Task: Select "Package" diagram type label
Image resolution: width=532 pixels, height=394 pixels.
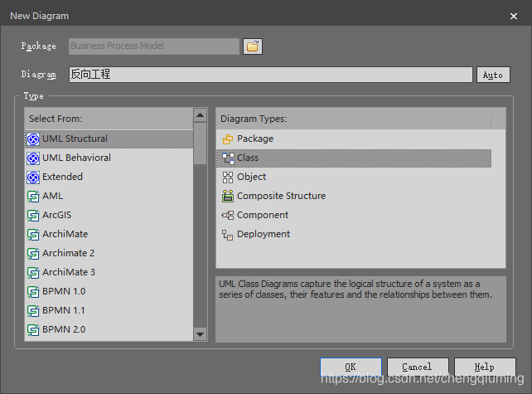Action: click(x=255, y=139)
